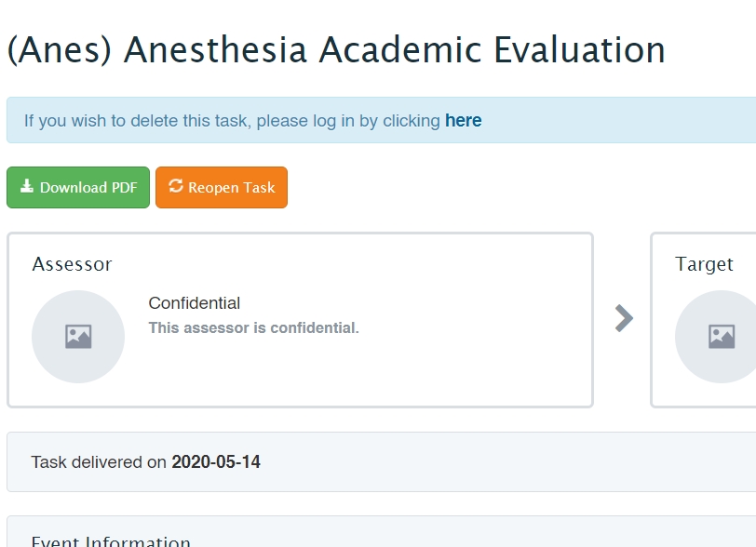Image resolution: width=756 pixels, height=547 pixels.
Task: Open the Event Information section heading
Action: [x=111, y=540]
